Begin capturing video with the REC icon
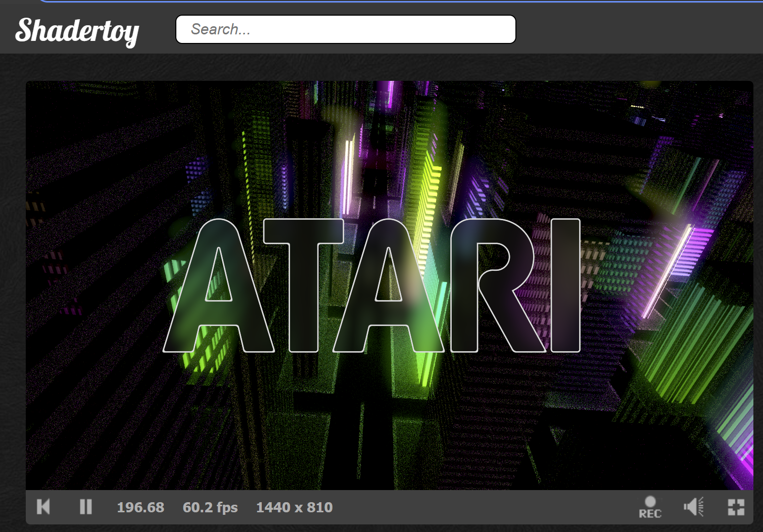 tap(650, 507)
